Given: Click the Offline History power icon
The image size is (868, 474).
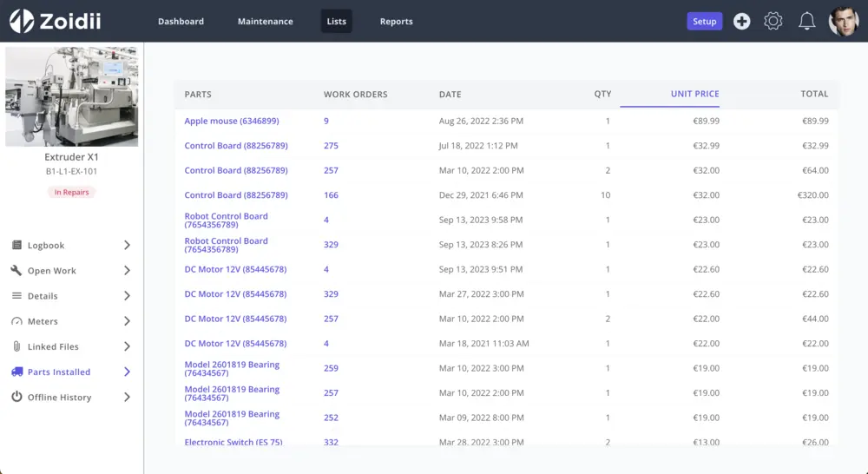Looking at the screenshot, I should click(17, 397).
